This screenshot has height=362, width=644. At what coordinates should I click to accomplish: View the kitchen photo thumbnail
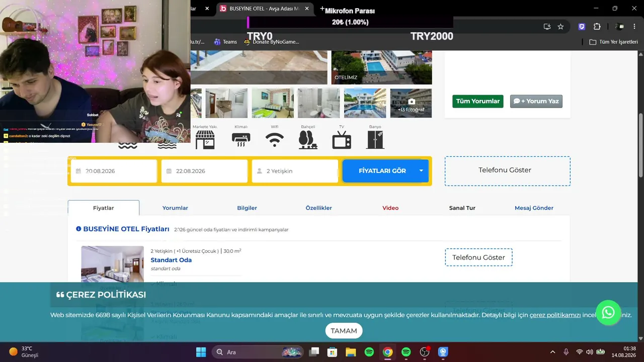coord(226,103)
